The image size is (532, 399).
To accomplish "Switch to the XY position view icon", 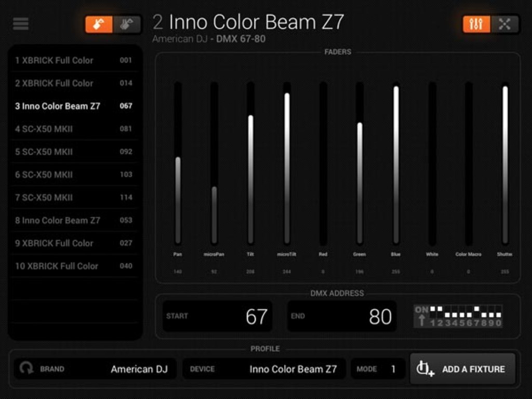I will tap(505, 24).
